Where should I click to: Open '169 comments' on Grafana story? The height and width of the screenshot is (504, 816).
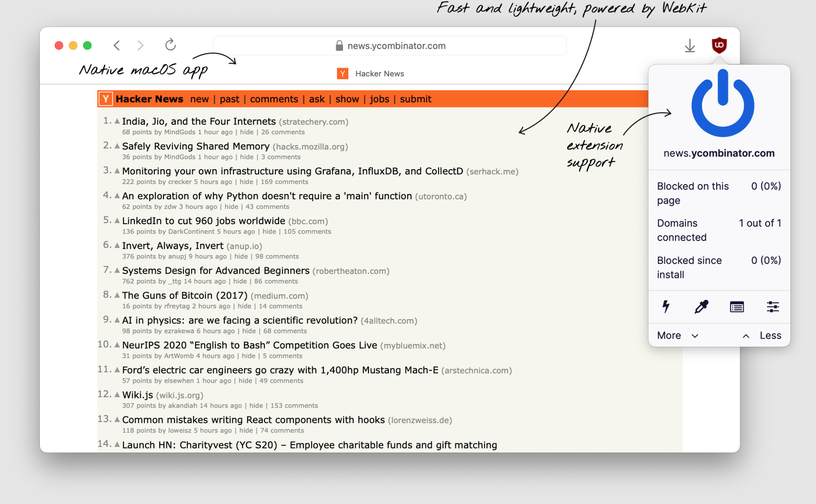coord(284,182)
